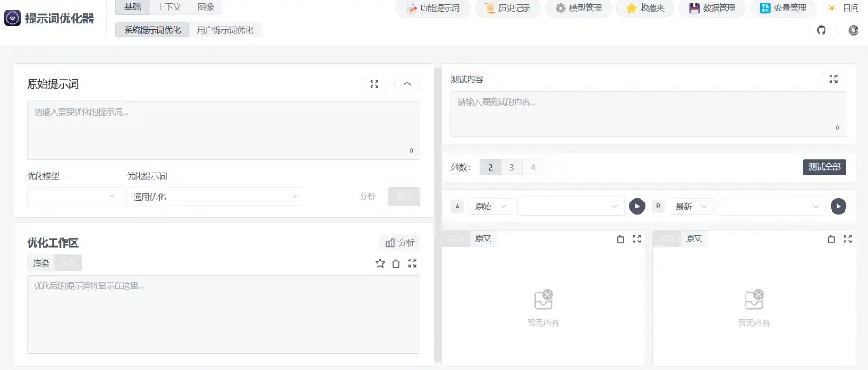Open the 收藏夹 favorites star button
The height and width of the screenshot is (370, 868).
647,9
